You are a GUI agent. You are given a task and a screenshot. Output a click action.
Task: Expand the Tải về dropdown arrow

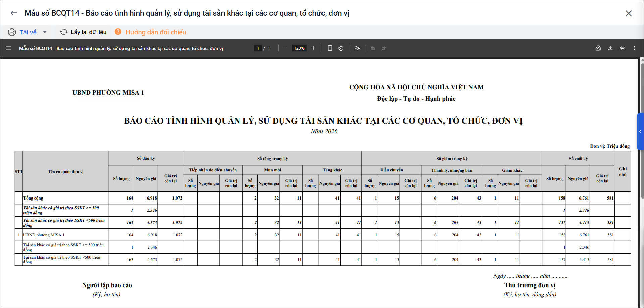45,32
